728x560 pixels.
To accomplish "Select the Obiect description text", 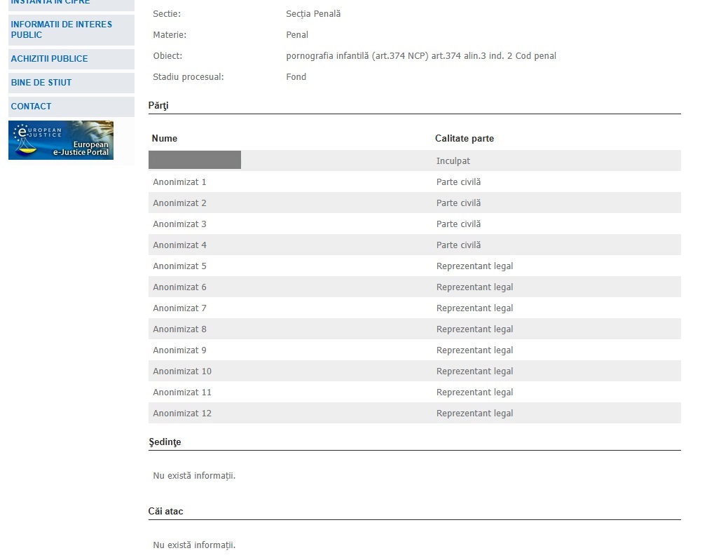I will [x=421, y=56].
